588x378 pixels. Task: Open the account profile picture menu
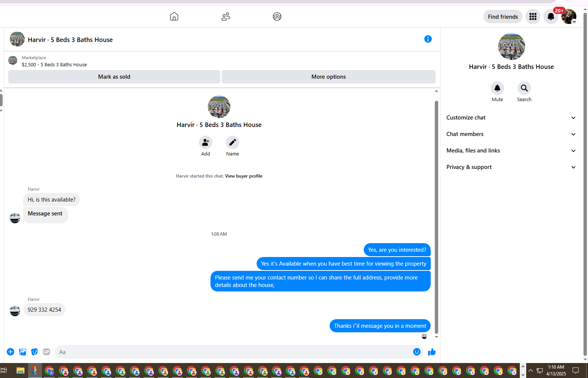[569, 16]
